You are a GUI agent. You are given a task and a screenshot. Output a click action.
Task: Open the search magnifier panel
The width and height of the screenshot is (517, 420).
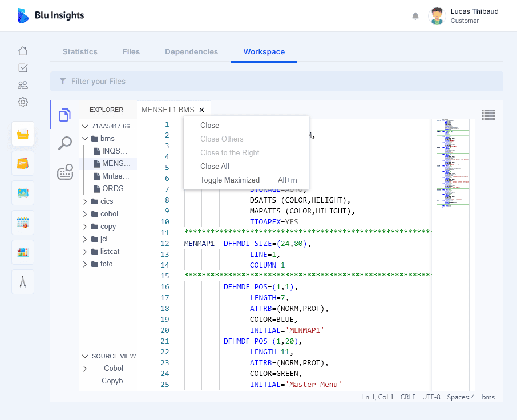65,143
